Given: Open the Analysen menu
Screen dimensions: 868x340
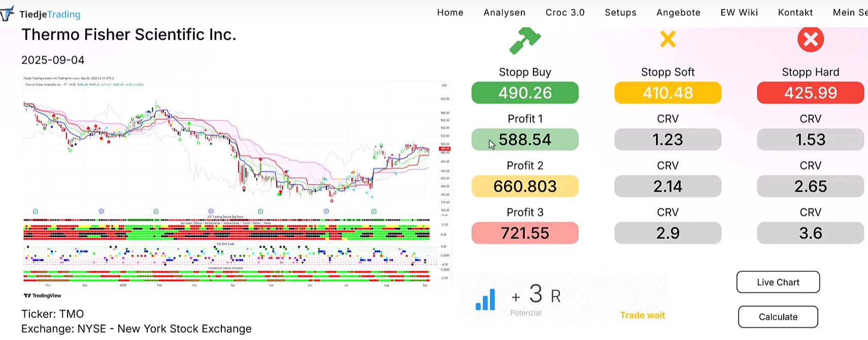Looking at the screenshot, I should [505, 13].
